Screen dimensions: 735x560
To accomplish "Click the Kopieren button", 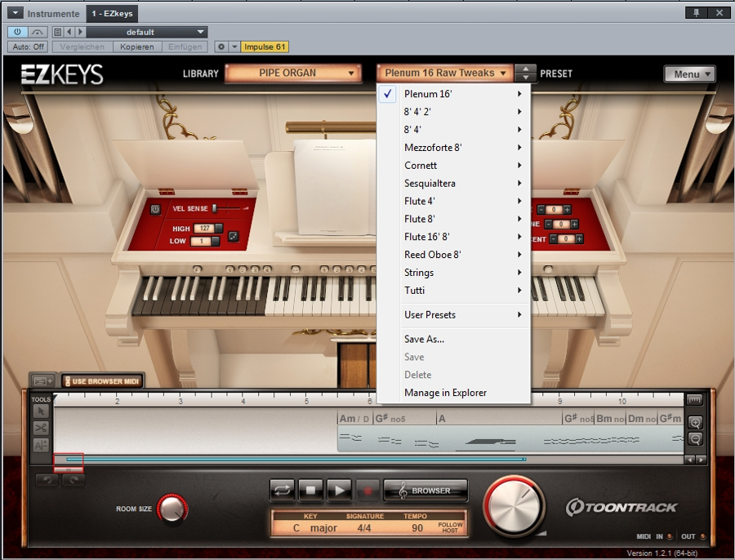I will [137, 47].
